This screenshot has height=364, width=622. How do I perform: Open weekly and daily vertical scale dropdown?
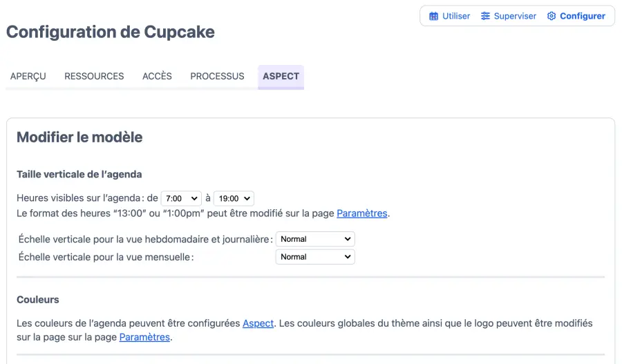coord(315,239)
